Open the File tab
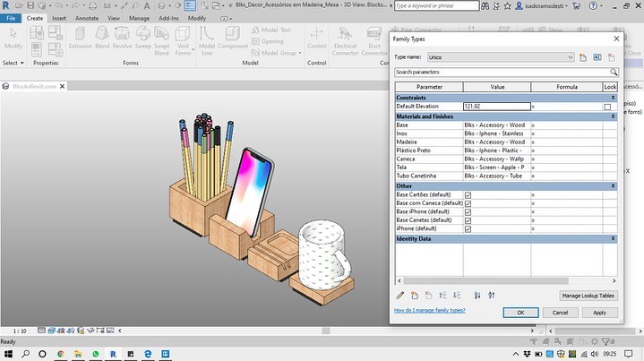The height and width of the screenshot is (361, 644). (11, 19)
